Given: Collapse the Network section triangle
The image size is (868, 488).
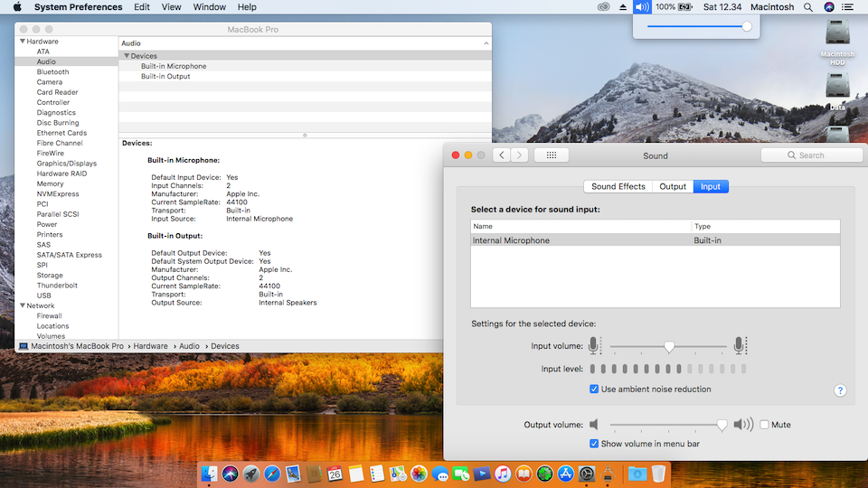Looking at the screenshot, I should pos(23,306).
